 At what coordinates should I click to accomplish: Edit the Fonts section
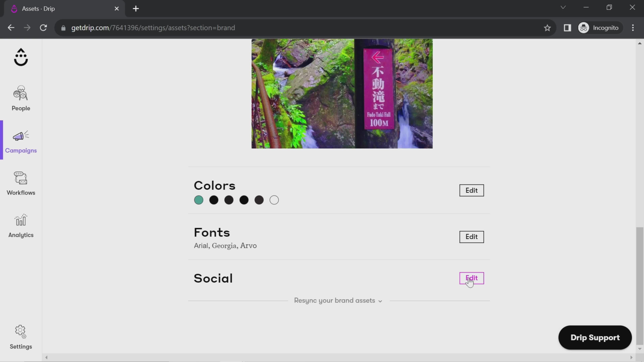pyautogui.click(x=471, y=237)
